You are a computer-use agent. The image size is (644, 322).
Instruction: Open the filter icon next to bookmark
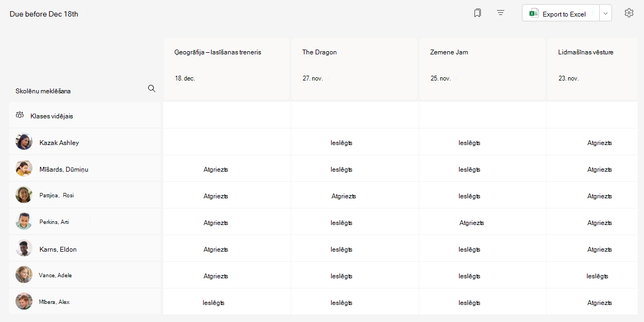[x=501, y=13]
